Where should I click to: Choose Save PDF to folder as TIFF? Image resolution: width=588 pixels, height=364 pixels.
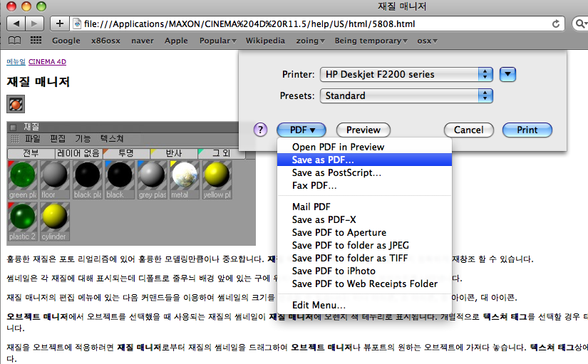click(364, 259)
